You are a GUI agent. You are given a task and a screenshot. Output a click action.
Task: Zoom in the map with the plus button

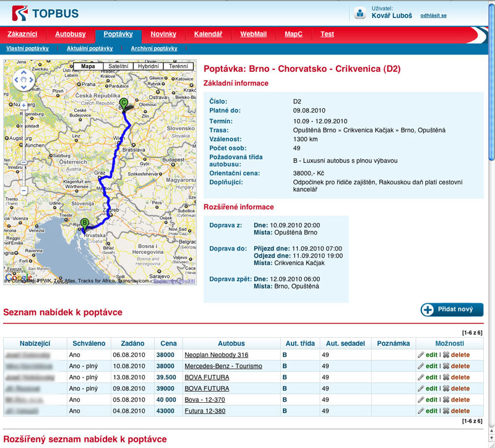tap(24, 105)
